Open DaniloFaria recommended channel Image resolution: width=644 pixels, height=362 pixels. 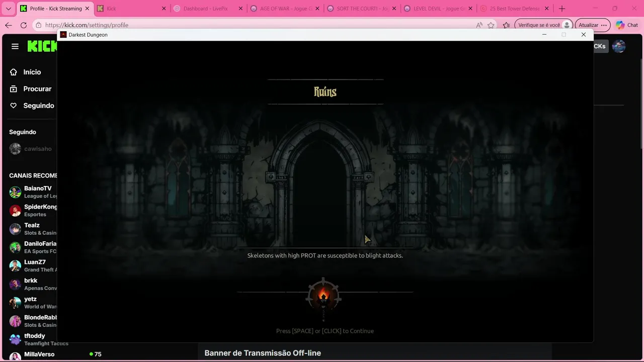click(32, 247)
